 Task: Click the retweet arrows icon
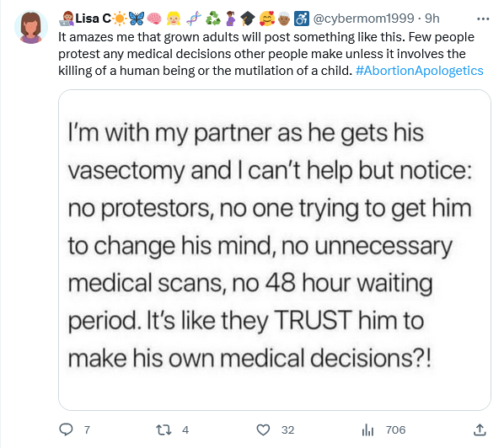(x=164, y=429)
